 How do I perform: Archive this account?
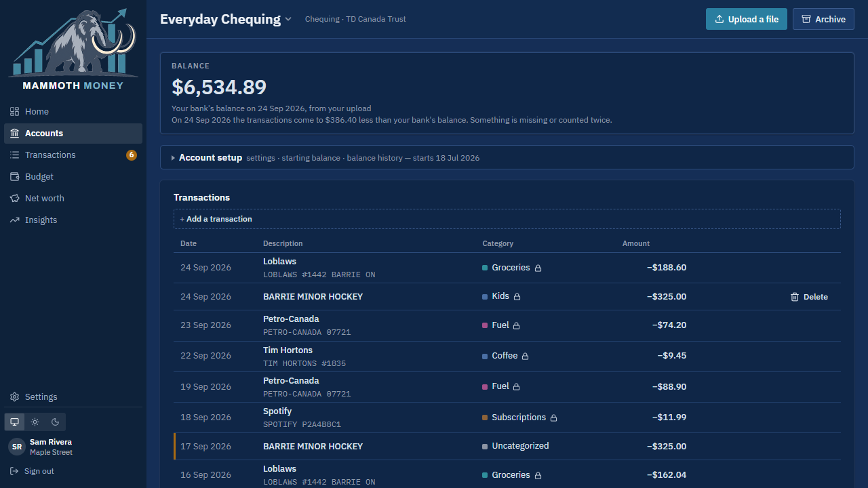click(x=823, y=19)
